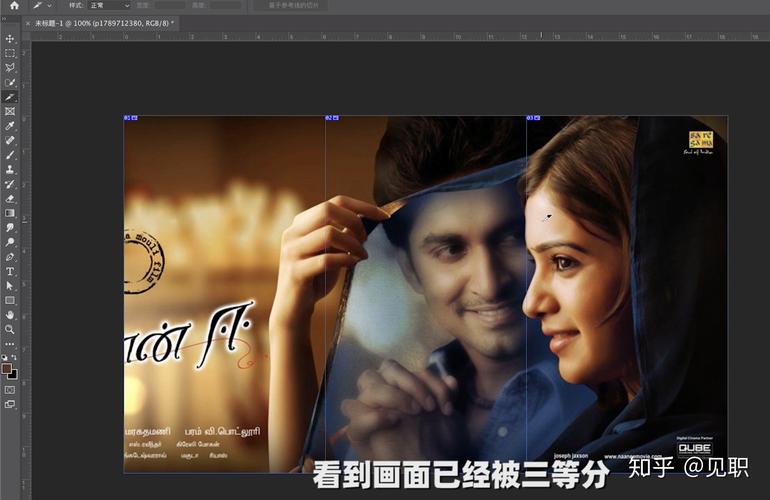
Task: Expand the collapsed toolbar double-arrow
Action: tap(4, 19)
